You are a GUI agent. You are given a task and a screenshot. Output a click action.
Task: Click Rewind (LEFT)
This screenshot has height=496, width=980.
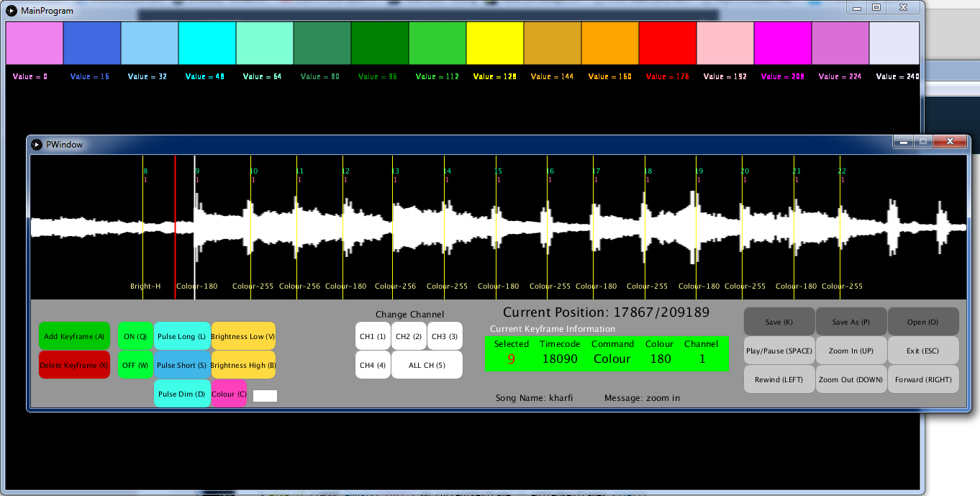coord(779,379)
